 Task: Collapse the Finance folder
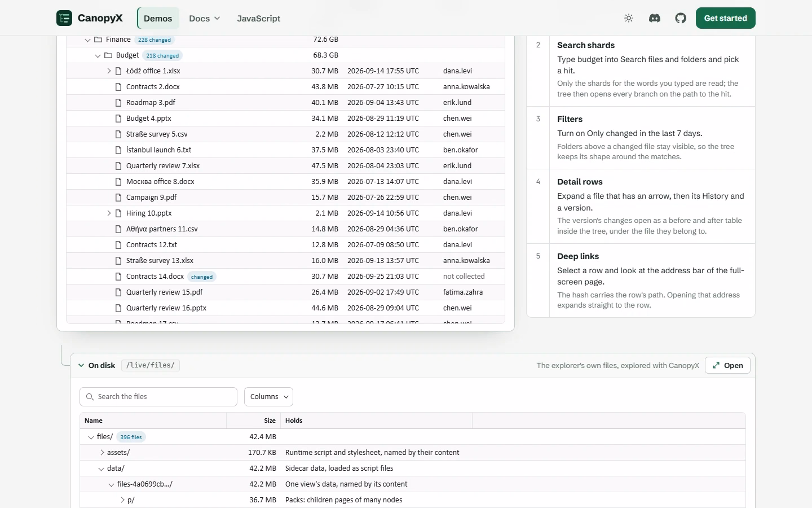tap(87, 40)
